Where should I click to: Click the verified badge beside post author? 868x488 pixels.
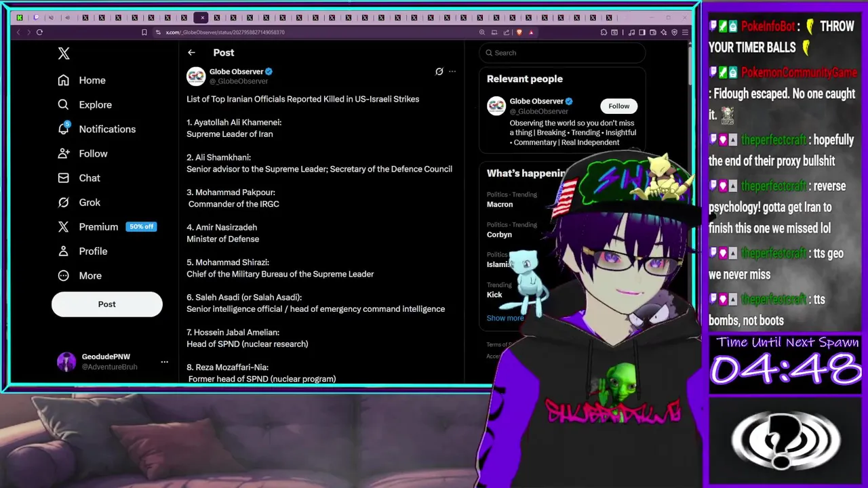(269, 71)
